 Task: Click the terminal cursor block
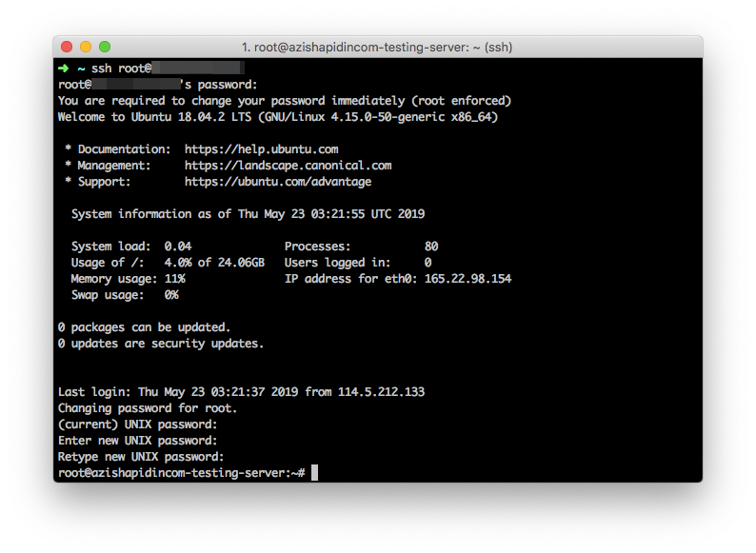(314, 473)
